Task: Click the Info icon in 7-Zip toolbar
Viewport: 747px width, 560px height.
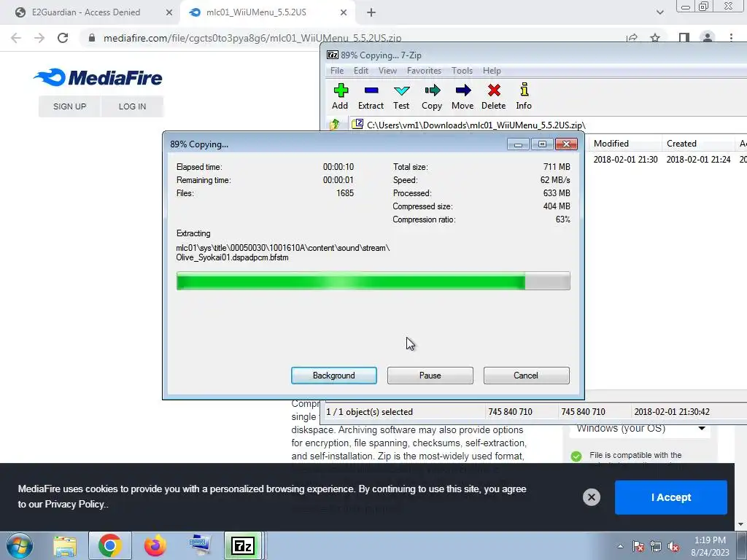Action: coord(524,97)
